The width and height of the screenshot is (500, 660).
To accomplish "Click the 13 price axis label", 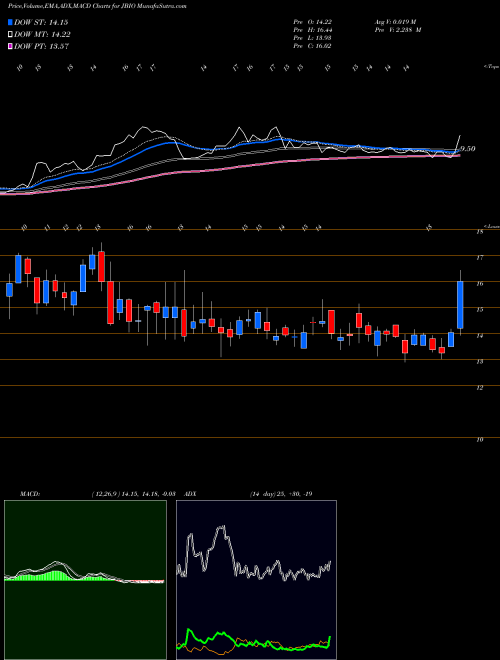I will (x=479, y=362).
